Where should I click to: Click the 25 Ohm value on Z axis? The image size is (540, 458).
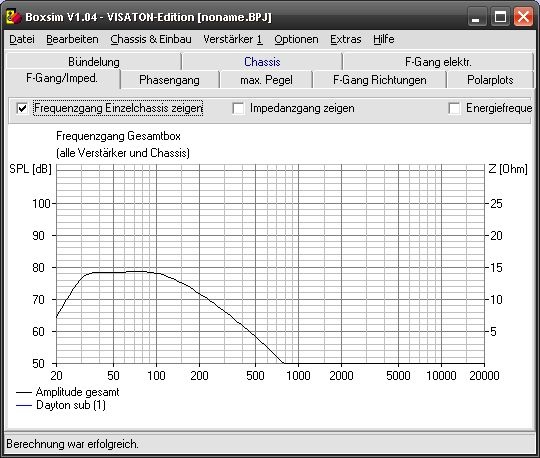coord(496,204)
